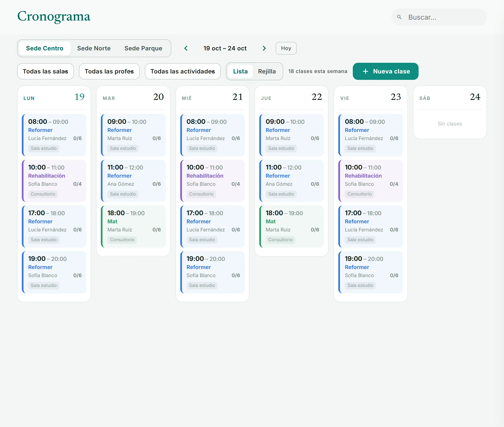Image resolution: width=504 pixels, height=427 pixels.
Task: Click the Buscar search field
Action: (x=439, y=17)
